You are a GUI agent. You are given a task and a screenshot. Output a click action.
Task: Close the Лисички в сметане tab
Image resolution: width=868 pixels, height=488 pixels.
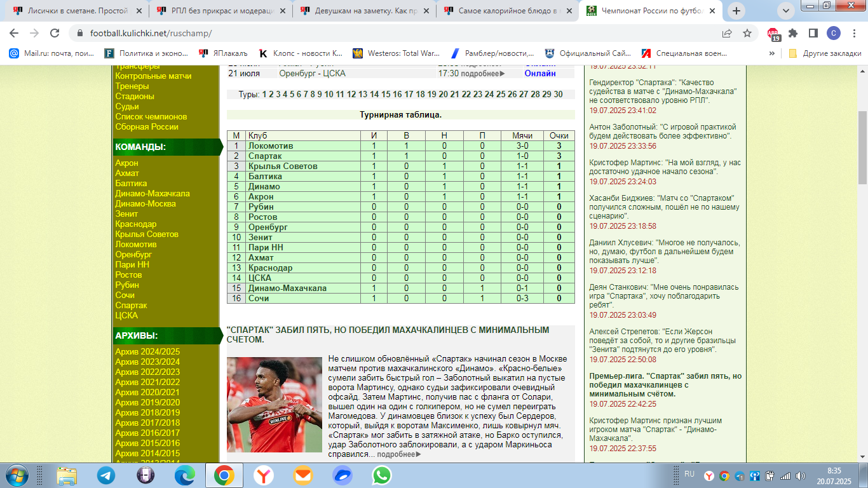pyautogui.click(x=138, y=10)
